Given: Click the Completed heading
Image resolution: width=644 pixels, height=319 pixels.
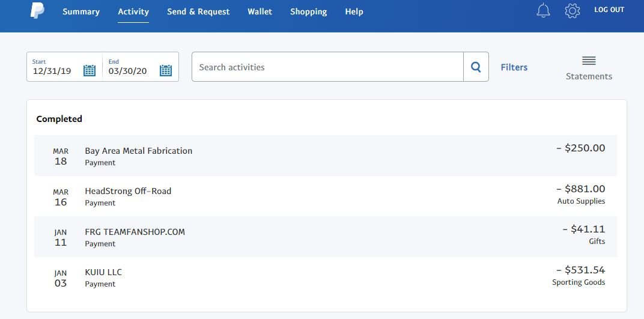Looking at the screenshot, I should (59, 119).
